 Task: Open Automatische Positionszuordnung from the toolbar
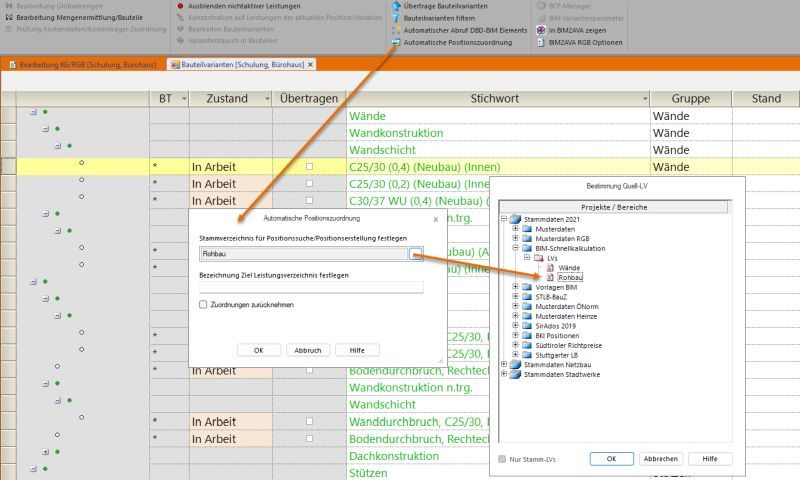(x=395, y=43)
